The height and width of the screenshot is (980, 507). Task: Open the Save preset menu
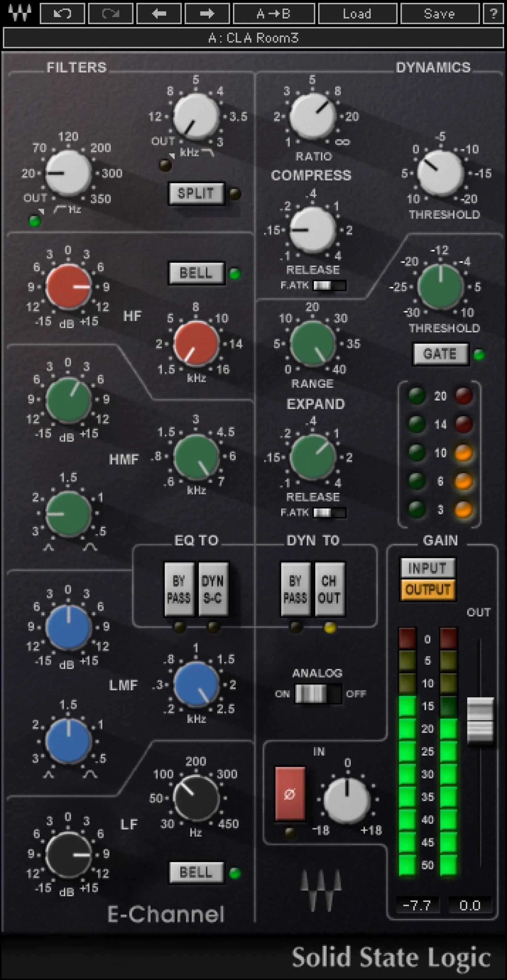[x=440, y=14]
